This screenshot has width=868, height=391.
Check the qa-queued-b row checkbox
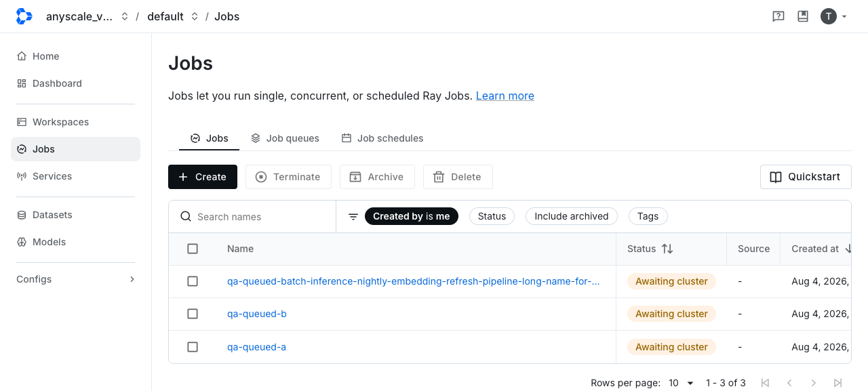point(193,314)
